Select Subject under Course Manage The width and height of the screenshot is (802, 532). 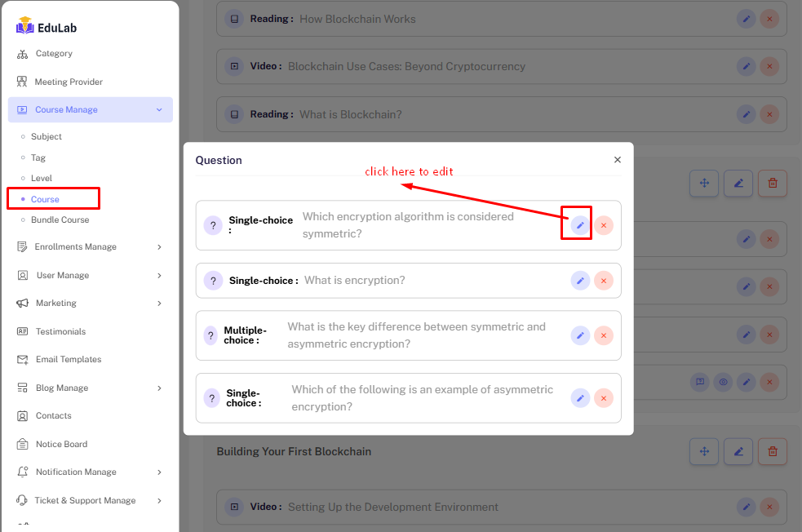click(47, 137)
